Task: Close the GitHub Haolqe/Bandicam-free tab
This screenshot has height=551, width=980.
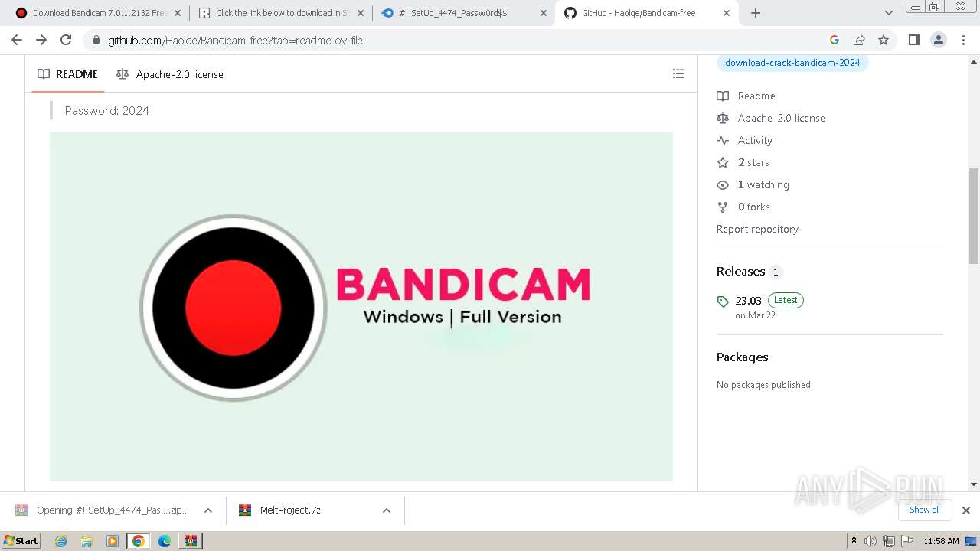Action: coord(727,13)
